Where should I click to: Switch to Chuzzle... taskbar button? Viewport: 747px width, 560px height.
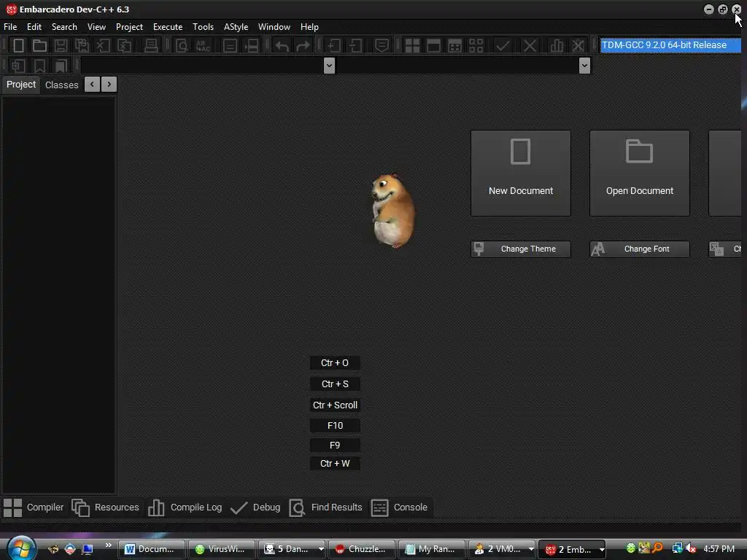[362, 549]
